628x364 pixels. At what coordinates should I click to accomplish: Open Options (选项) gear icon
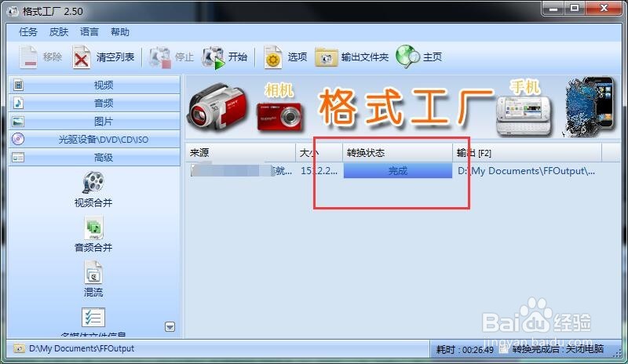click(273, 57)
